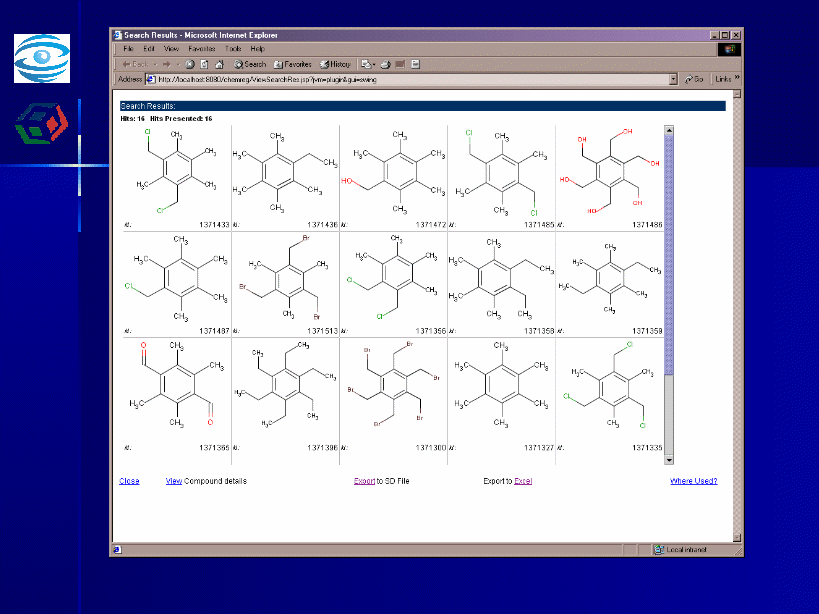
Task: Open the Tools menu
Action: pyautogui.click(x=233, y=48)
